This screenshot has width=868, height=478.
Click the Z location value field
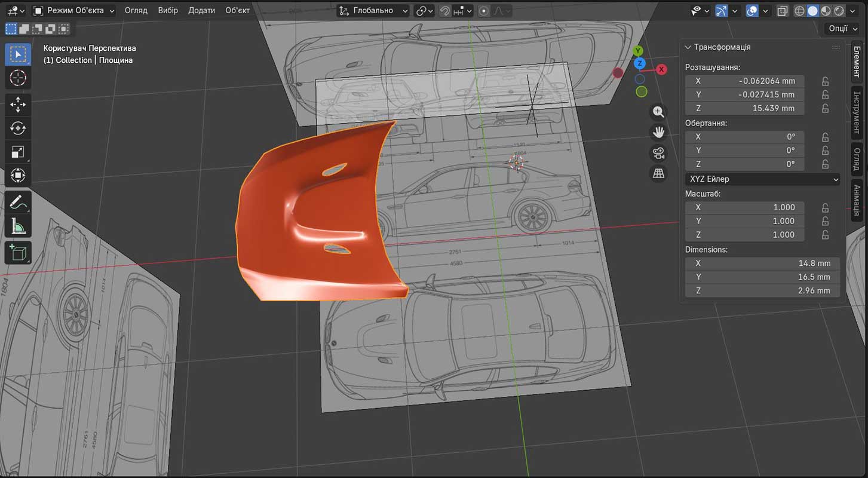click(x=744, y=108)
